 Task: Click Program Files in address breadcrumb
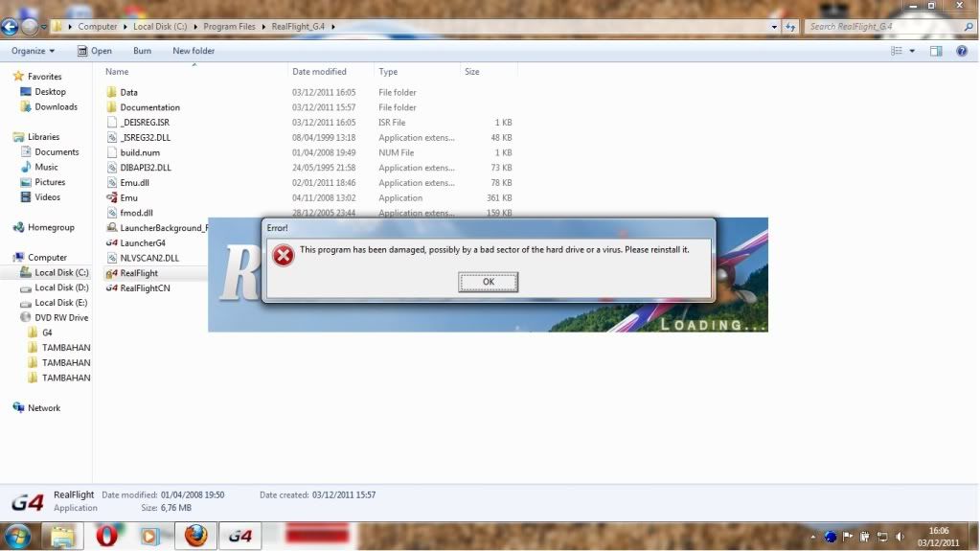(x=229, y=27)
